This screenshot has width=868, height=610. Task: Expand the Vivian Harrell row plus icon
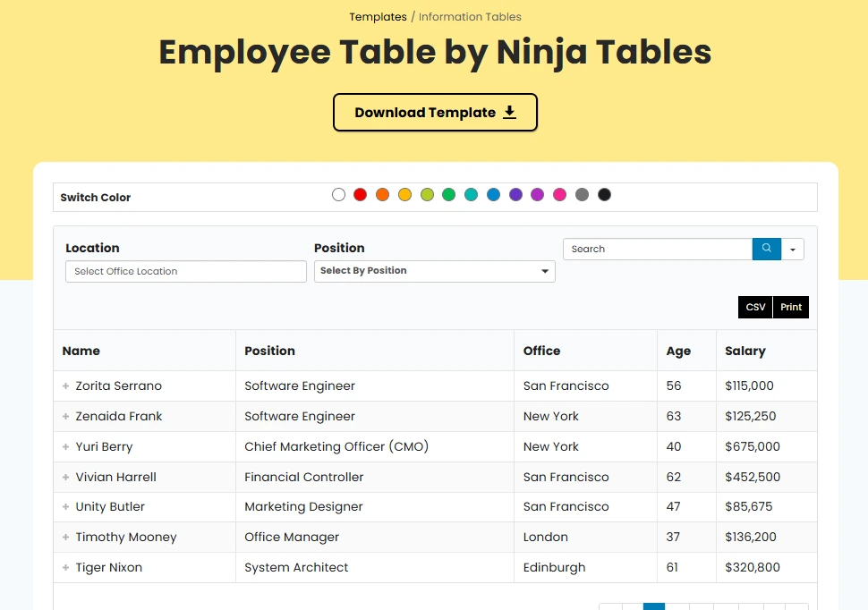pyautogui.click(x=65, y=477)
